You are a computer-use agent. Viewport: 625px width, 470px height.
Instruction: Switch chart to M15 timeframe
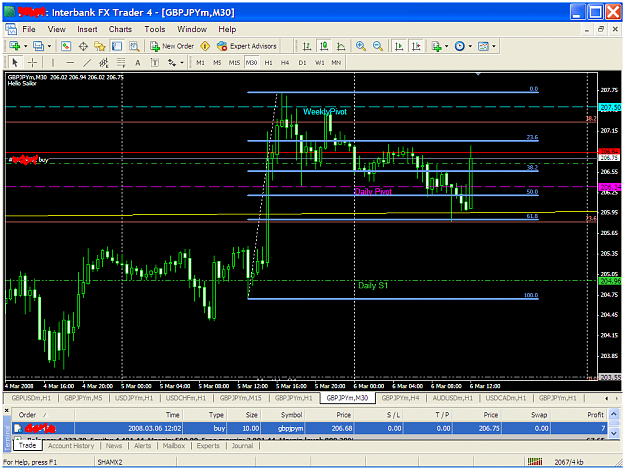click(234, 63)
